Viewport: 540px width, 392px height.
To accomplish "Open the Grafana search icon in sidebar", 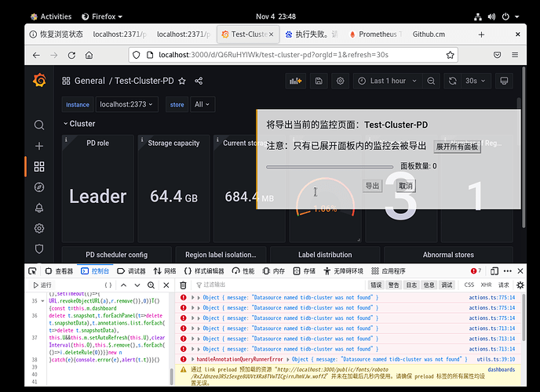I will 39,125.
